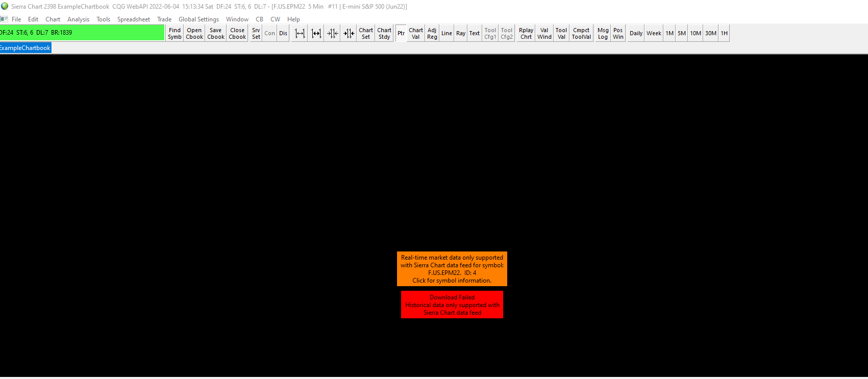Select the Adj Reg tool
This screenshot has height=379, width=868.
pos(432,33)
